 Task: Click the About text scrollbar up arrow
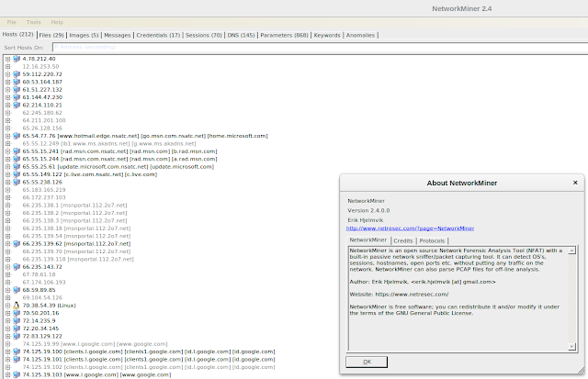[571, 251]
